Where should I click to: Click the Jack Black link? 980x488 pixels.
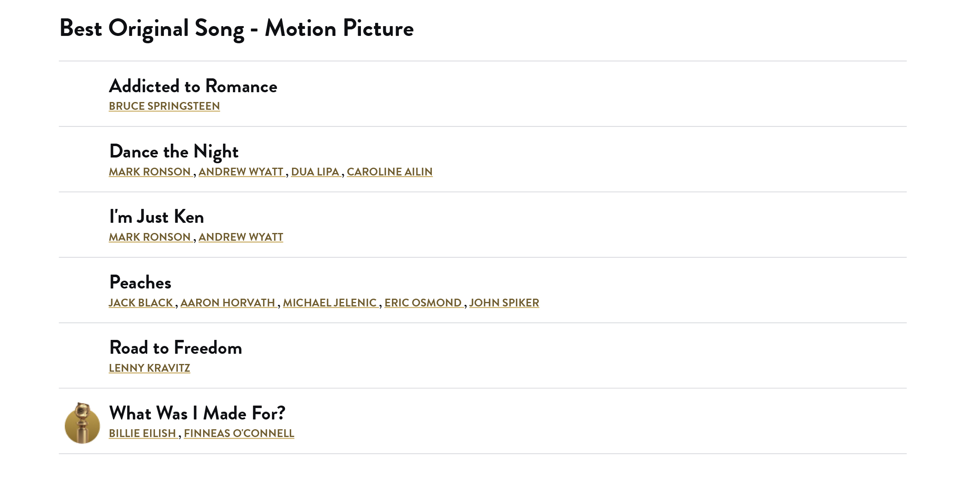tap(141, 303)
